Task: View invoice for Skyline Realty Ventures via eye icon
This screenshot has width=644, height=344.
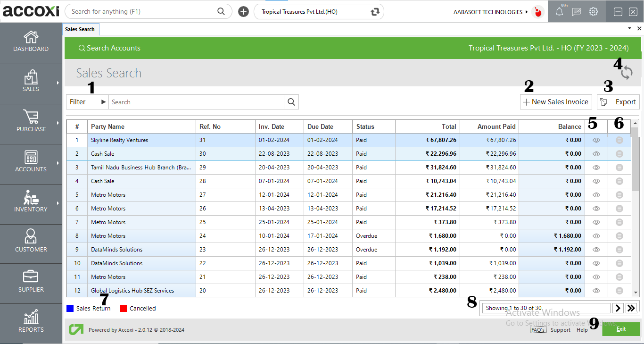Action: [596, 140]
